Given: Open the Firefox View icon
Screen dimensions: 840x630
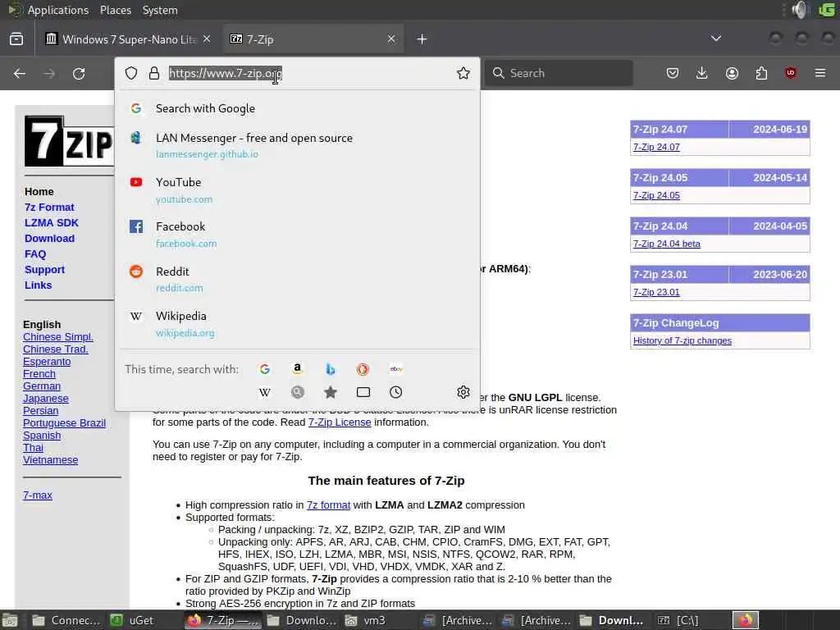Looking at the screenshot, I should [x=16, y=39].
